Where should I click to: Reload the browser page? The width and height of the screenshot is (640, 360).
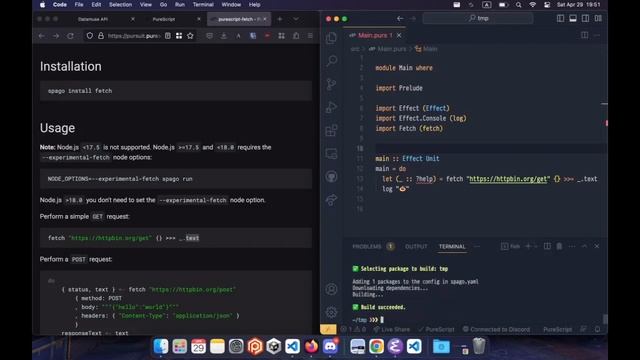click(70, 36)
